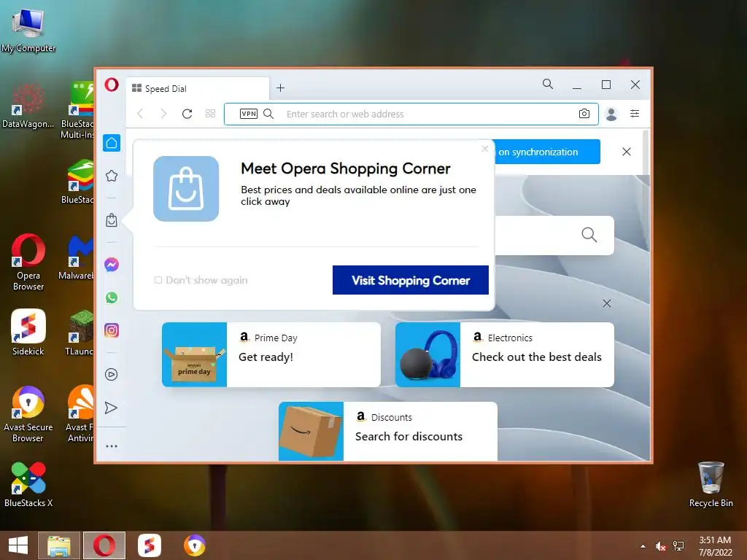Click the search tabs magnifier icon
Viewport: 747px width, 560px height.
pyautogui.click(x=548, y=85)
